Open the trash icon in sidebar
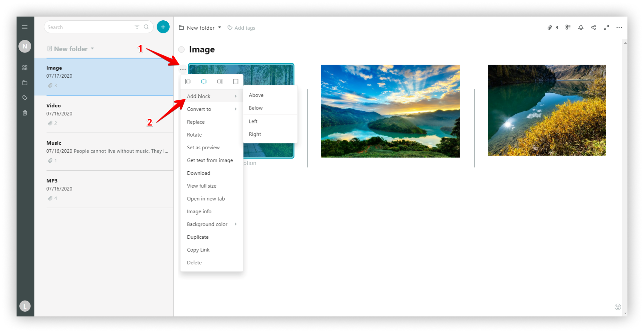Image resolution: width=644 pixels, height=333 pixels. pos(25,113)
